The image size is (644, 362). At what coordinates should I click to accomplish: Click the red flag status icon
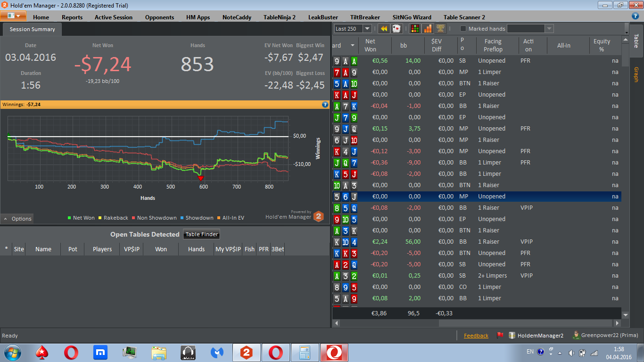point(500,336)
